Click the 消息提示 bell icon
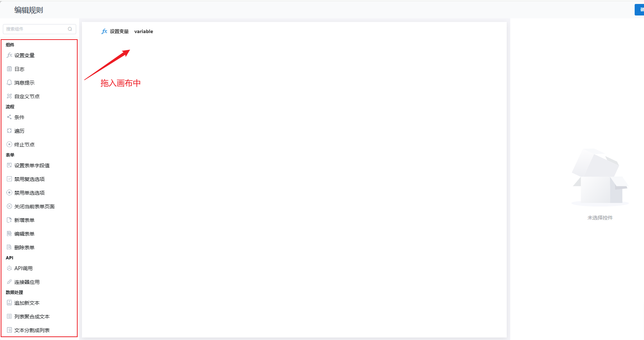The width and height of the screenshot is (644, 340). (9, 82)
